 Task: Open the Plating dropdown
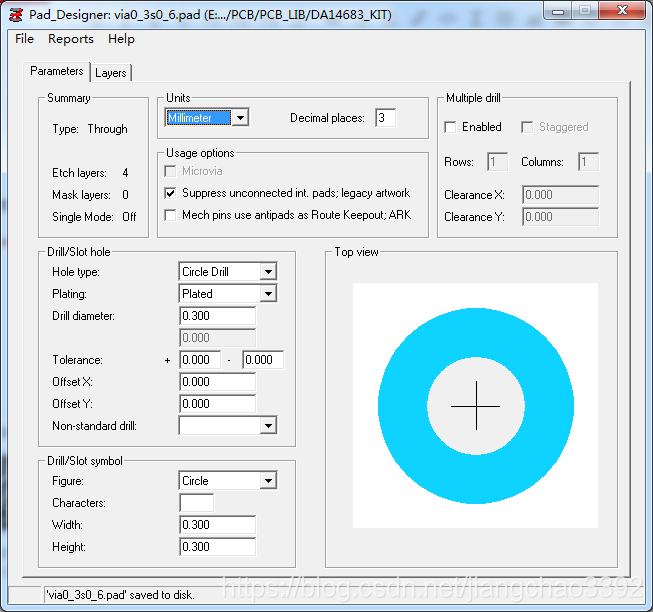click(x=228, y=294)
